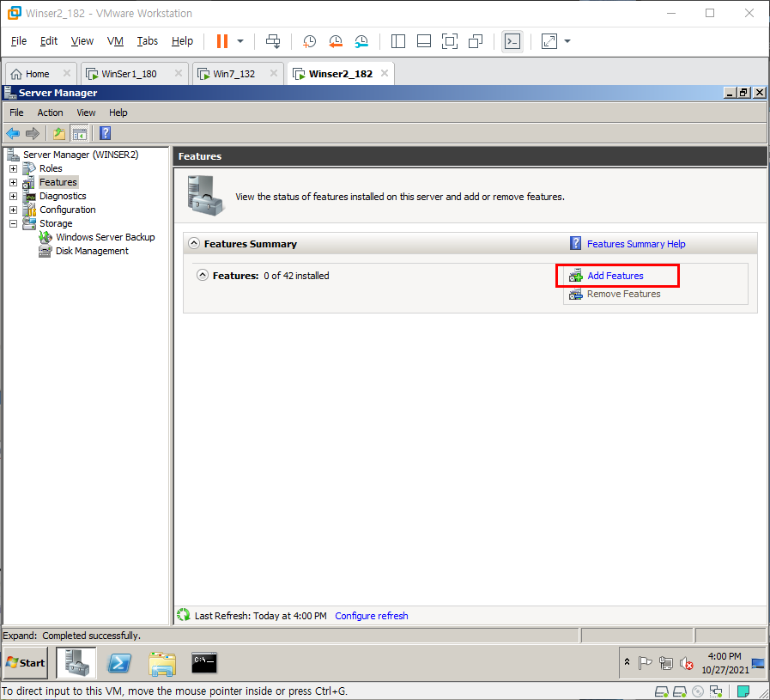The height and width of the screenshot is (700, 770).
Task: Click Configure refresh link
Action: click(371, 616)
